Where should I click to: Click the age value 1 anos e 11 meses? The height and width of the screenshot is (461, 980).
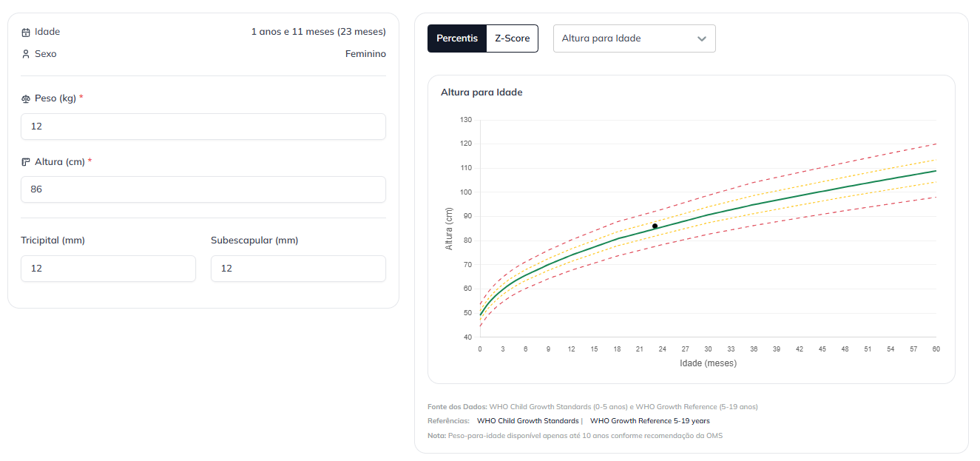[x=318, y=32]
